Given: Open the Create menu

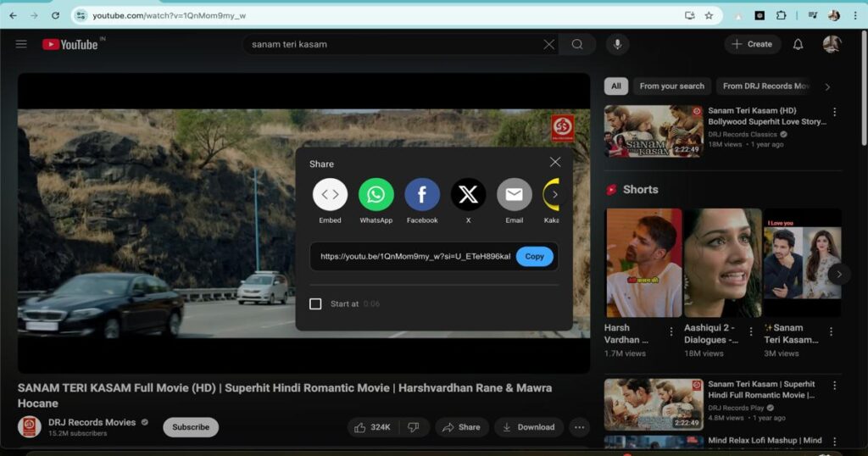Looking at the screenshot, I should pos(752,44).
